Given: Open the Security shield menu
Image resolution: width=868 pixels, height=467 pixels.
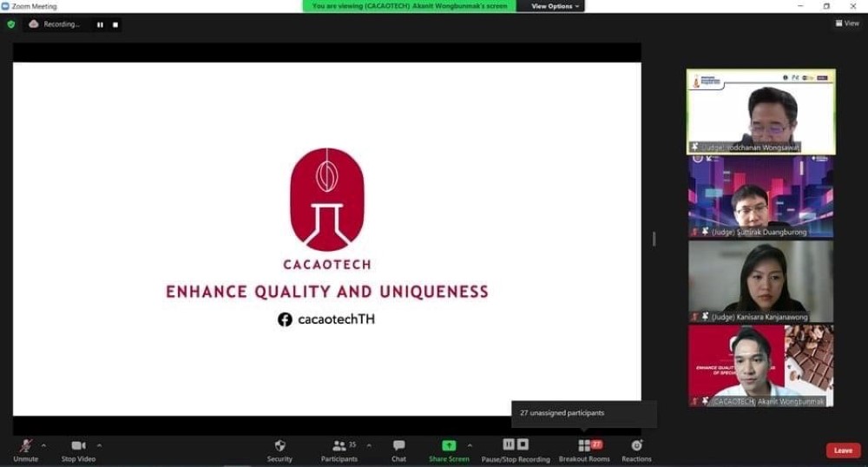Looking at the screenshot, I should point(279,446).
